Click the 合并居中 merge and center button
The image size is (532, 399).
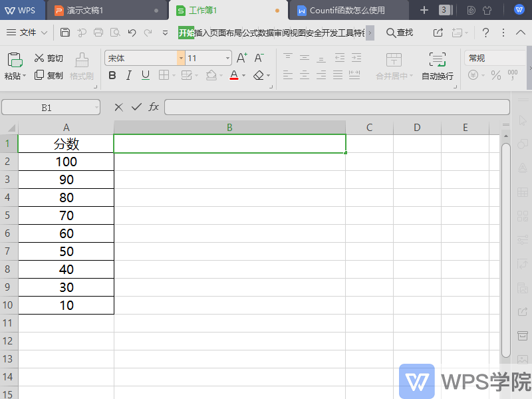click(394, 66)
